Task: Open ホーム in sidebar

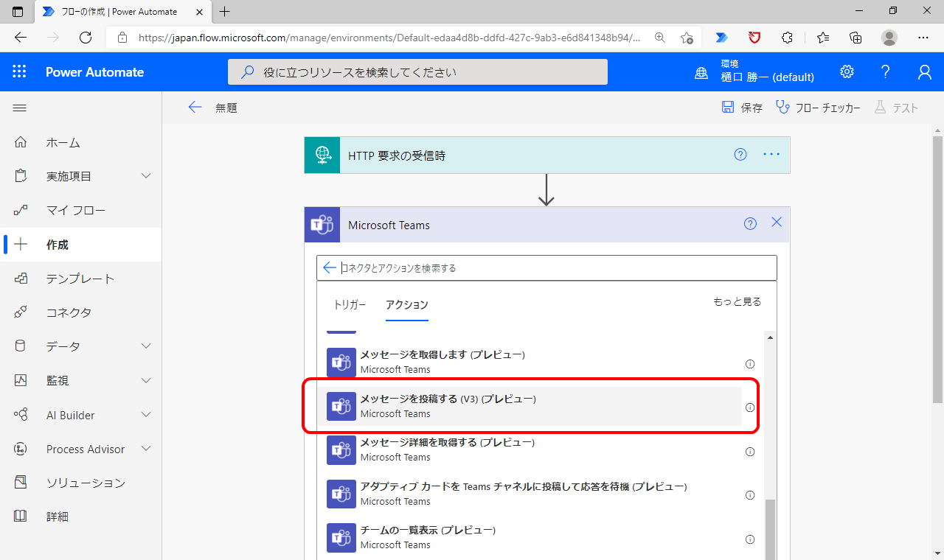Action: 81,142
